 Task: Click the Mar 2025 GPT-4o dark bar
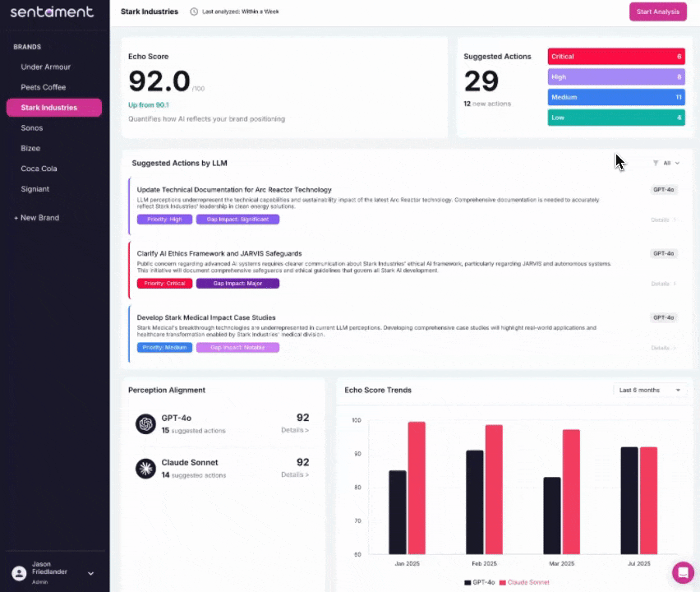click(x=552, y=516)
